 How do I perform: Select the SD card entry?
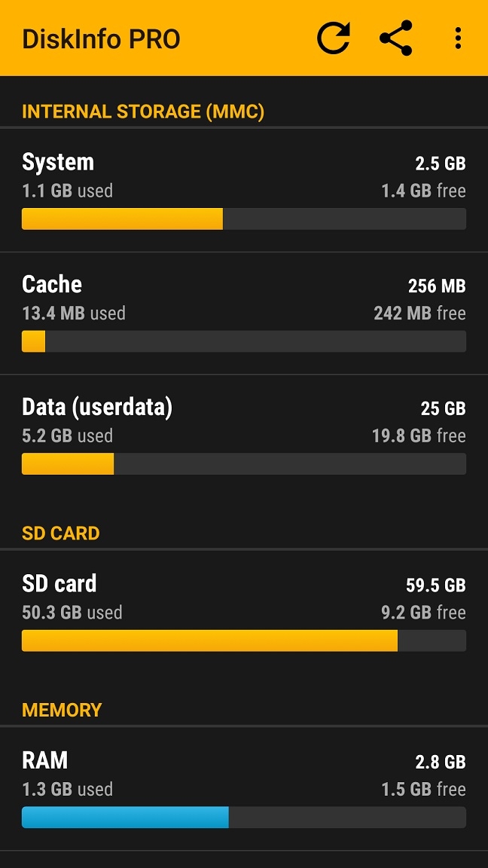pos(244,613)
